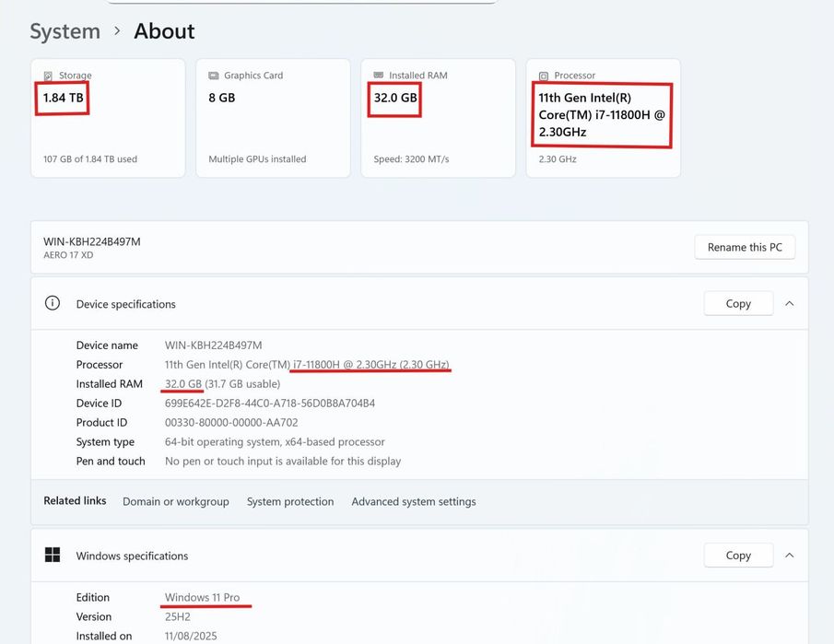Select Installed on date 11/08/2025

[191, 636]
